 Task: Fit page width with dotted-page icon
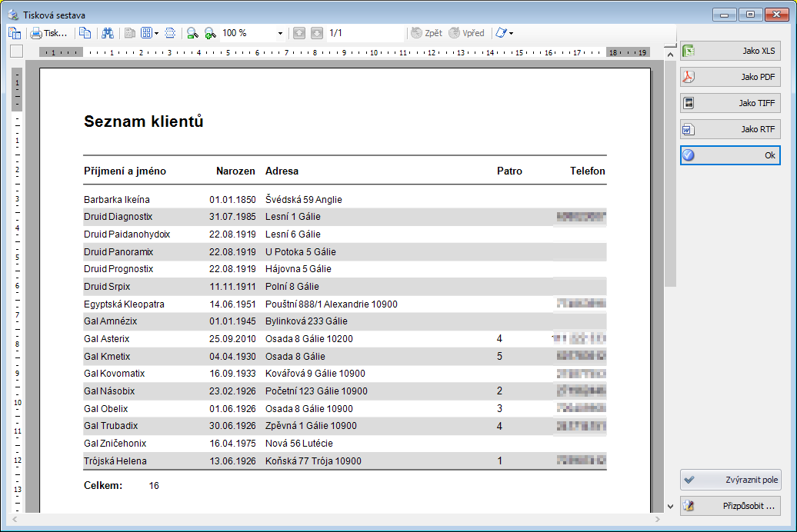coord(170,34)
